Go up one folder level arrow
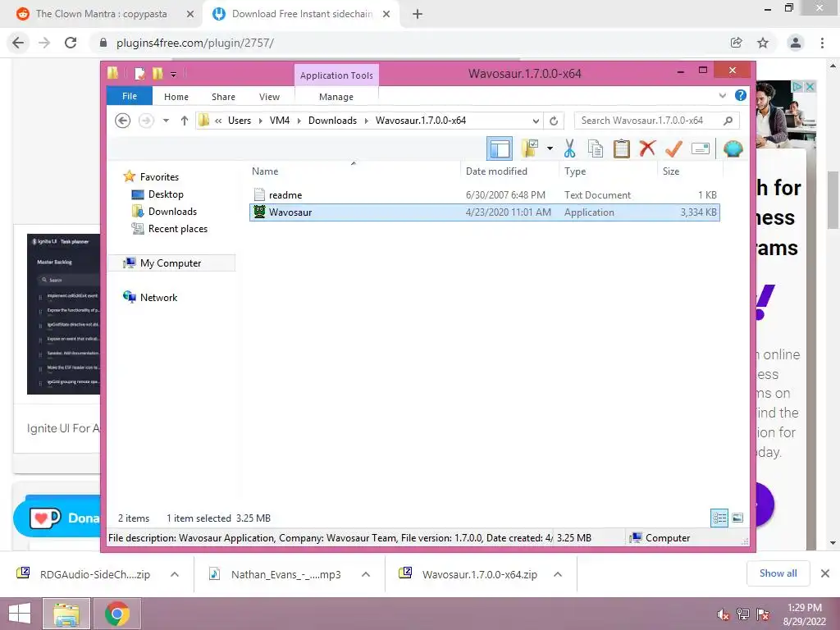This screenshot has width=840, height=630. point(185,121)
